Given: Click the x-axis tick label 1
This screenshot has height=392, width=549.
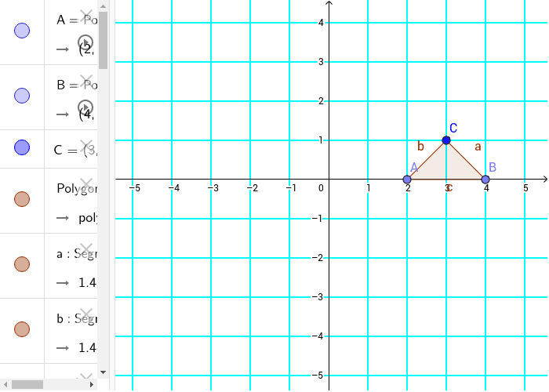Looking at the screenshot, I should tap(369, 188).
